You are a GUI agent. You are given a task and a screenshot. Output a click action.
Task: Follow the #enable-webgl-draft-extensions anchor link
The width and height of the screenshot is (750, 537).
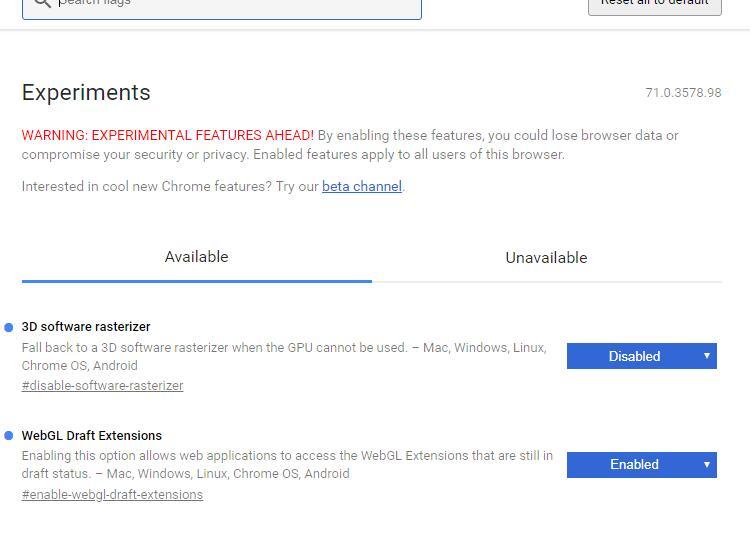click(x=112, y=495)
